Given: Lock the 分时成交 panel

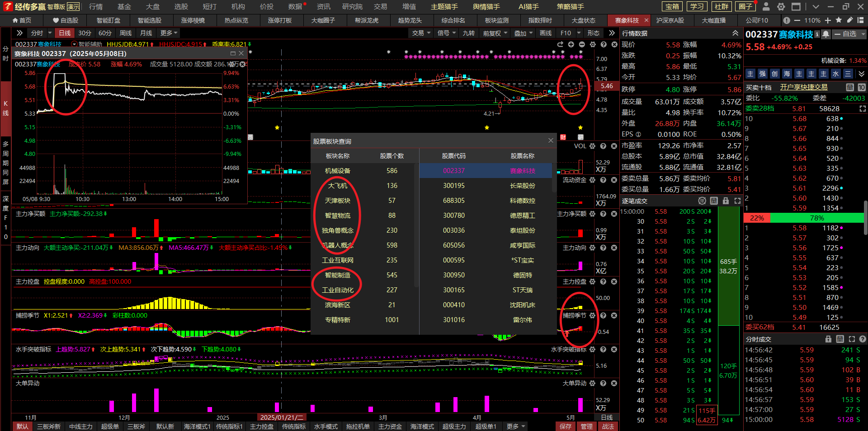Looking at the screenshot, I should (x=828, y=339).
